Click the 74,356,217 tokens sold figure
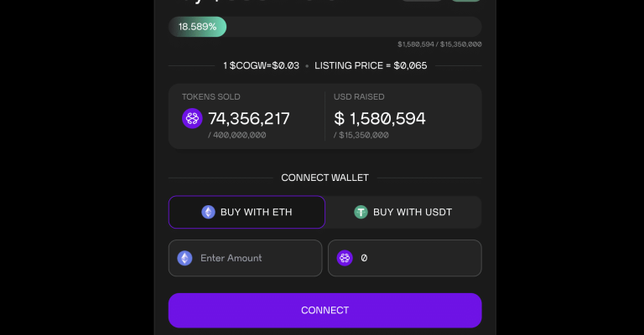 click(249, 118)
